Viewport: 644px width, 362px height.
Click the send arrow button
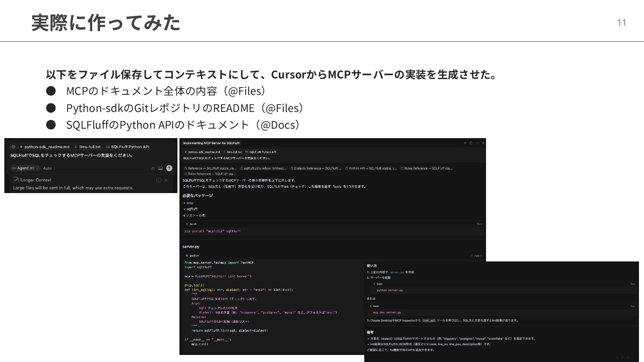pyautogui.click(x=169, y=168)
